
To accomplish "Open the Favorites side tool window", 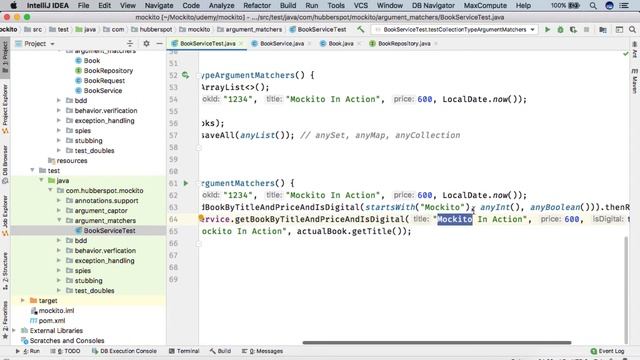I will (x=5, y=320).
